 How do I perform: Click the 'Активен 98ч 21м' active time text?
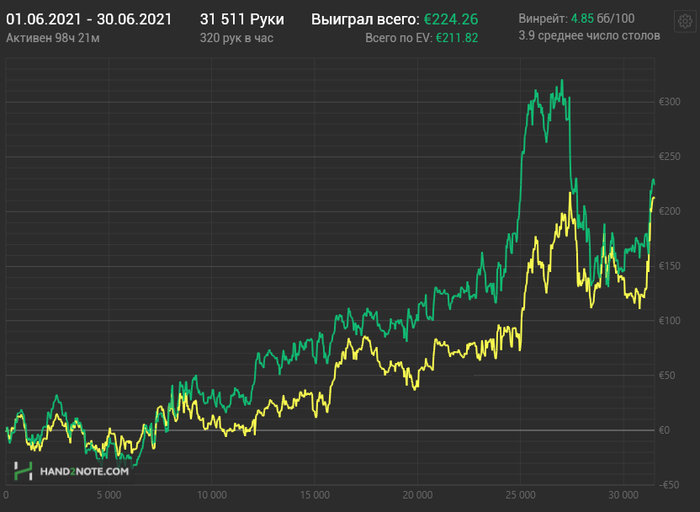[53, 38]
